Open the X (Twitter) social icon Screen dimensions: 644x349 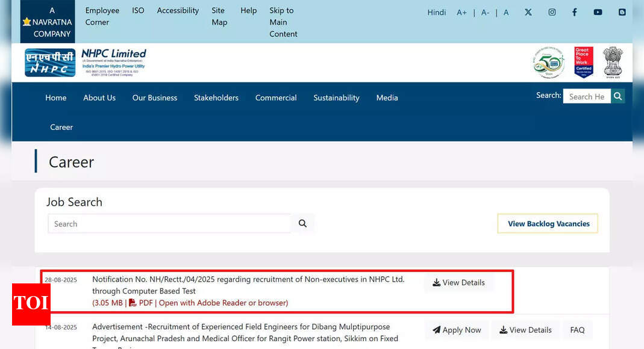[x=528, y=12]
